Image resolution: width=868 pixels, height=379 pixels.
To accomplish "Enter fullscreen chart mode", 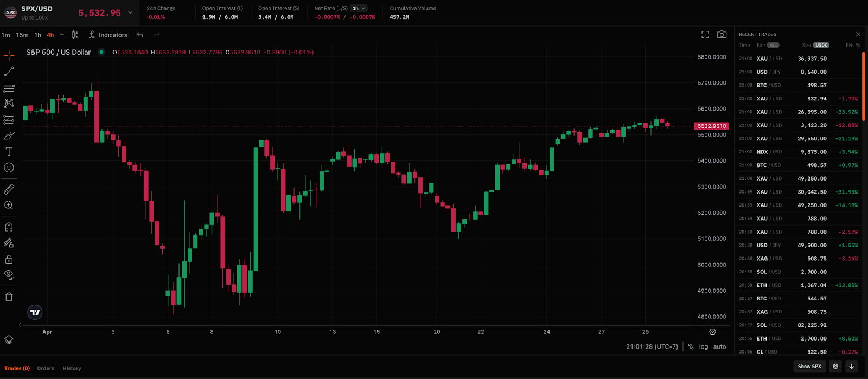I will (705, 35).
